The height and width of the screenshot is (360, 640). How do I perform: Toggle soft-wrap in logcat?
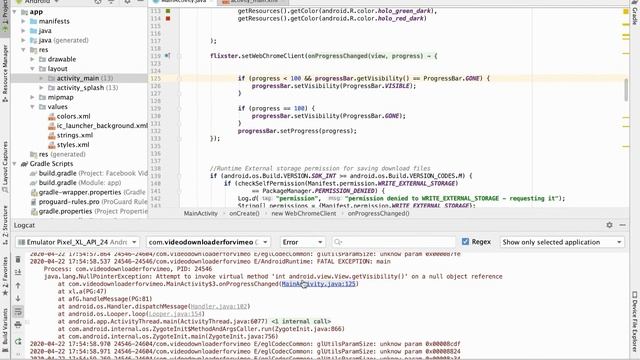[18, 312]
